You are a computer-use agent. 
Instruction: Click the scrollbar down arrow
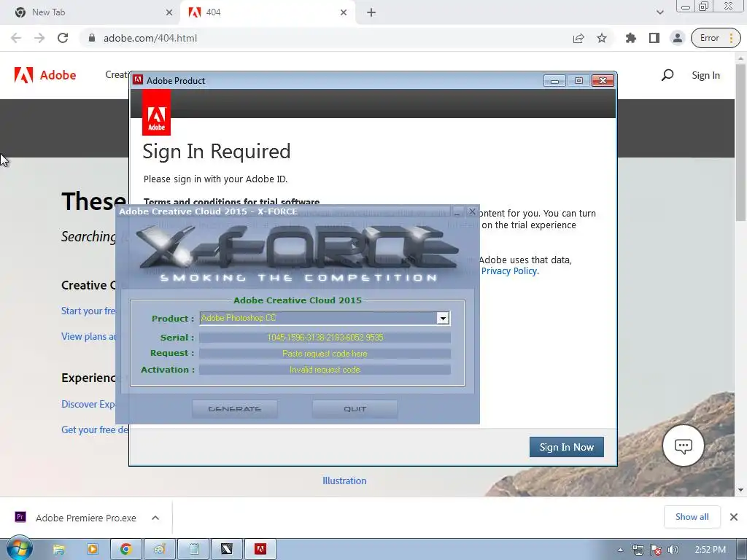(740, 490)
